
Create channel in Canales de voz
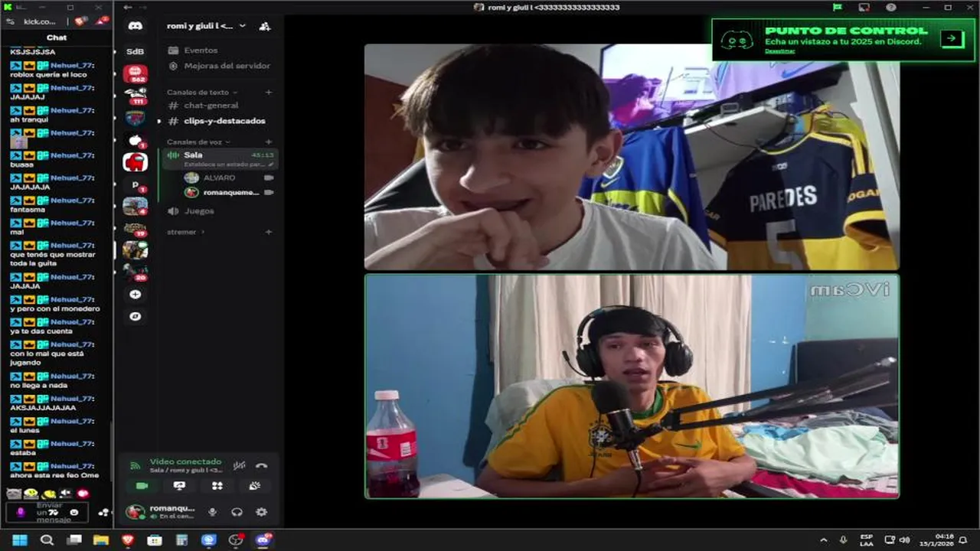(x=268, y=142)
